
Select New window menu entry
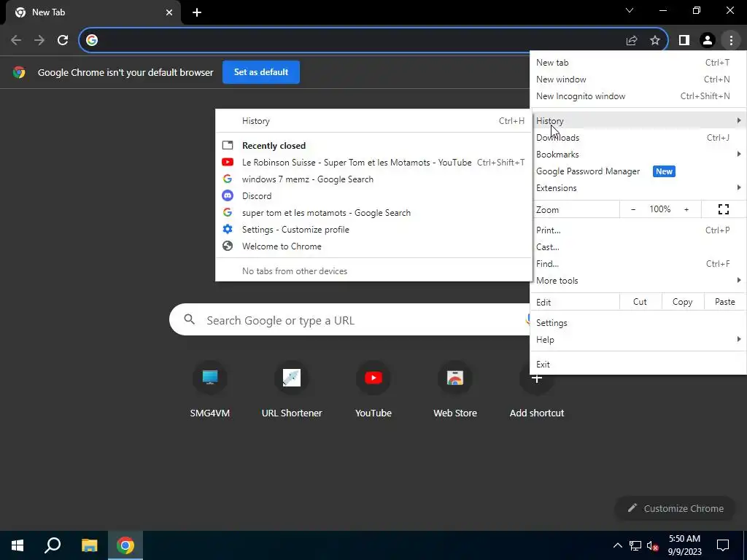click(638, 79)
